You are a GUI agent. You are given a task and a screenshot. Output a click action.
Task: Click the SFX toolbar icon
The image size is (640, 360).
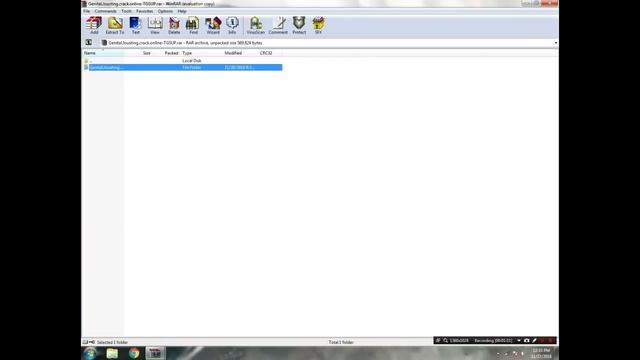[318, 26]
